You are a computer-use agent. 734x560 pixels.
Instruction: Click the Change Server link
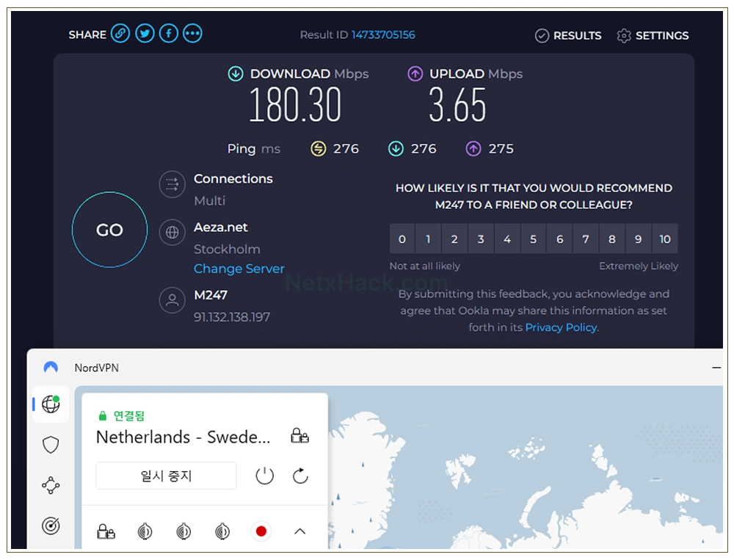coord(239,269)
